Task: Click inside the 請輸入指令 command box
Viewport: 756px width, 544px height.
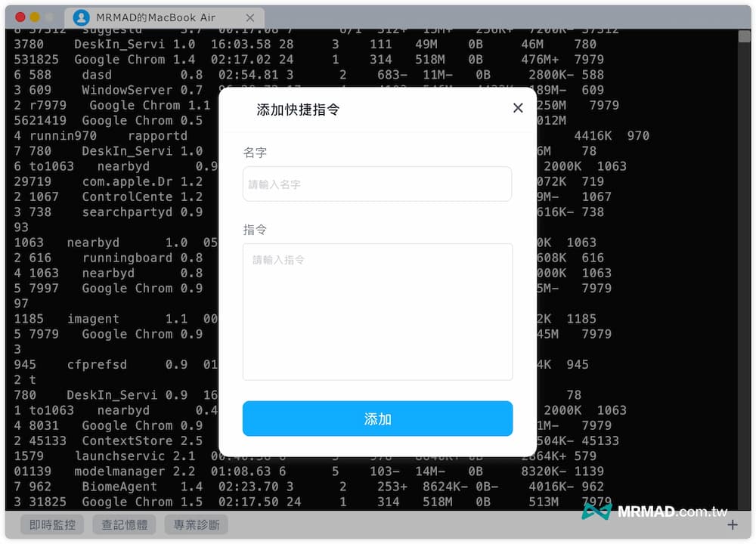Action: (x=377, y=310)
